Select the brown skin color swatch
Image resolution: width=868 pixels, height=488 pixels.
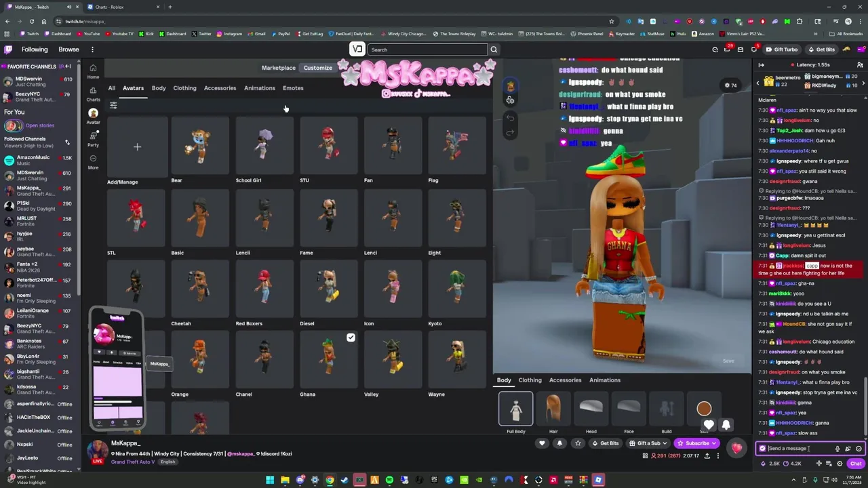(x=704, y=409)
